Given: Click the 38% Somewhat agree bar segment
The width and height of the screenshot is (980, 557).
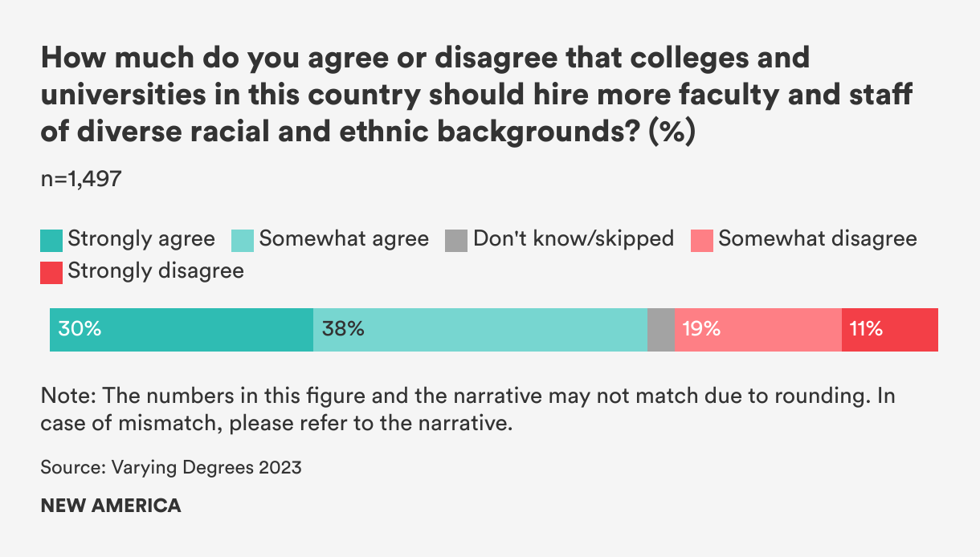Looking at the screenshot, I should point(480,330).
